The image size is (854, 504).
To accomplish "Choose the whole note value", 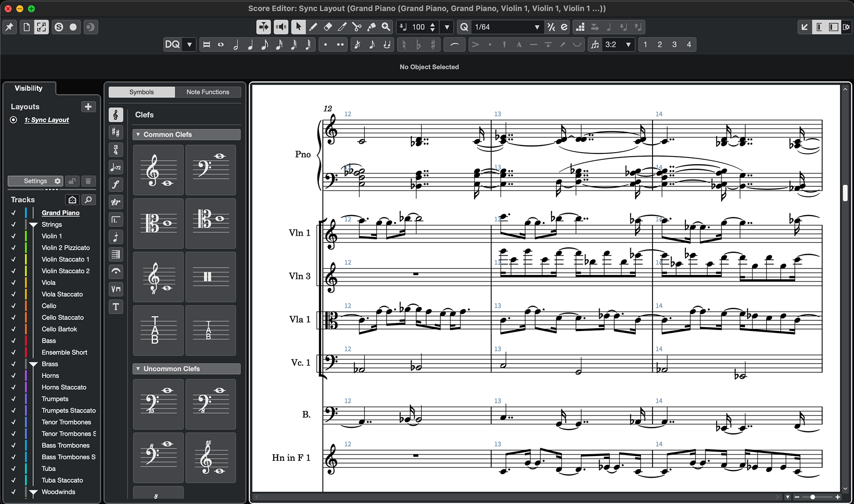I will click(x=221, y=44).
